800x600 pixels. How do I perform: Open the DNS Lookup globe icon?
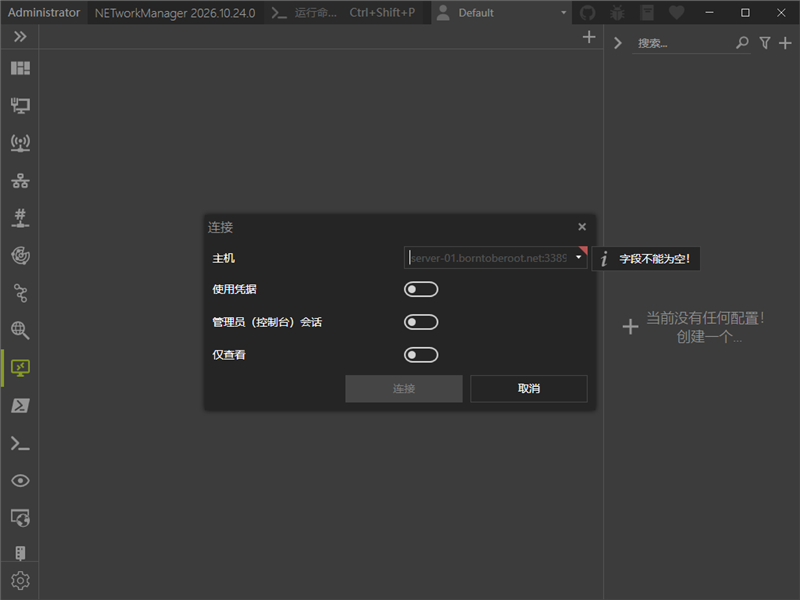point(20,330)
